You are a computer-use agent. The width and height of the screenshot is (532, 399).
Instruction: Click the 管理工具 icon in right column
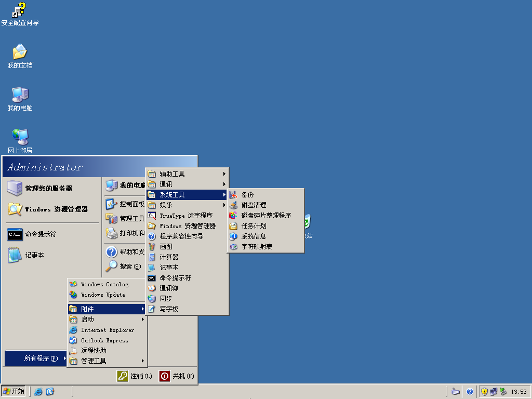(111, 219)
